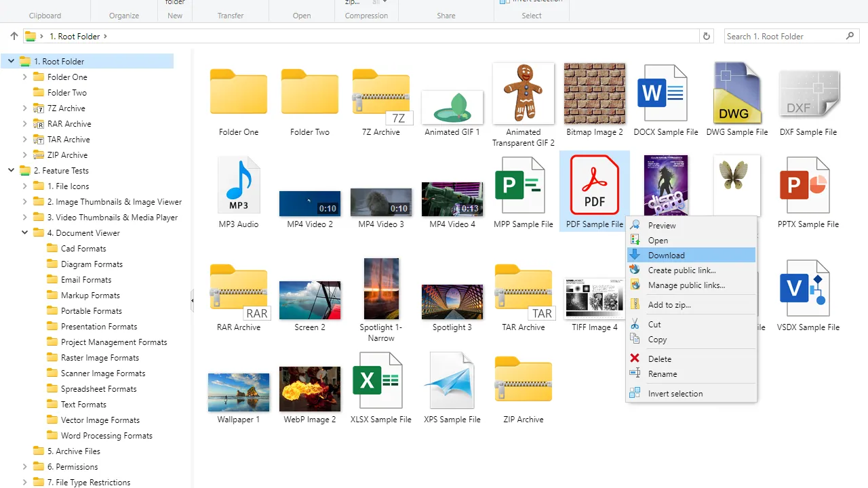Select the XLSX Sample File icon
Image resolution: width=868 pixels, height=488 pixels.
[x=378, y=381]
